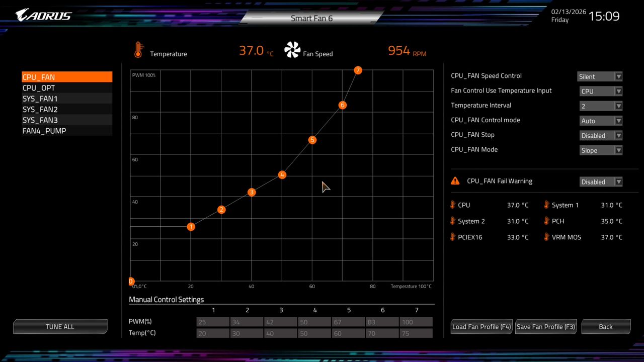Click the CPU temperature sensor icon
The height and width of the screenshot is (362, 644).
[452, 205]
